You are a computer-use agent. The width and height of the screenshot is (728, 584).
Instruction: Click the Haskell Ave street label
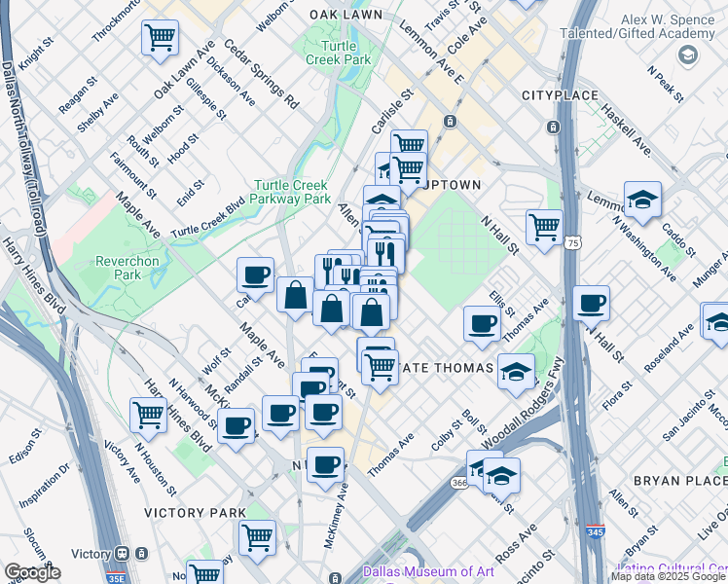point(627,130)
